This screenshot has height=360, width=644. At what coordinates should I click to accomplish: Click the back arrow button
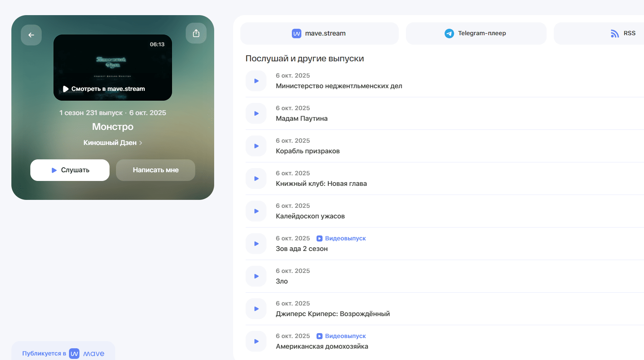[x=31, y=35]
